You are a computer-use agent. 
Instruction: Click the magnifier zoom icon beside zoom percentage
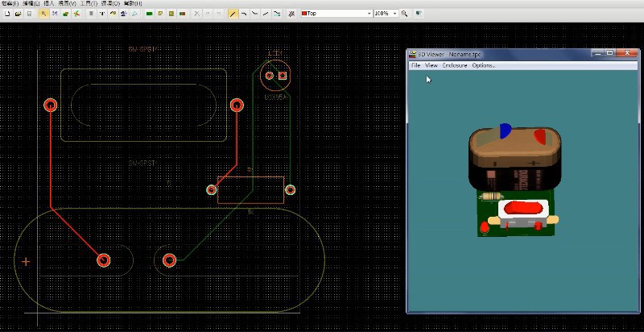click(404, 14)
